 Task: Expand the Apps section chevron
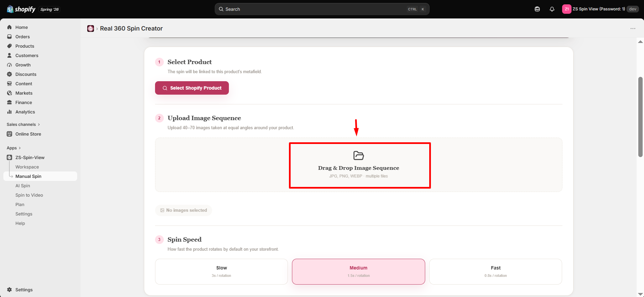click(19, 148)
